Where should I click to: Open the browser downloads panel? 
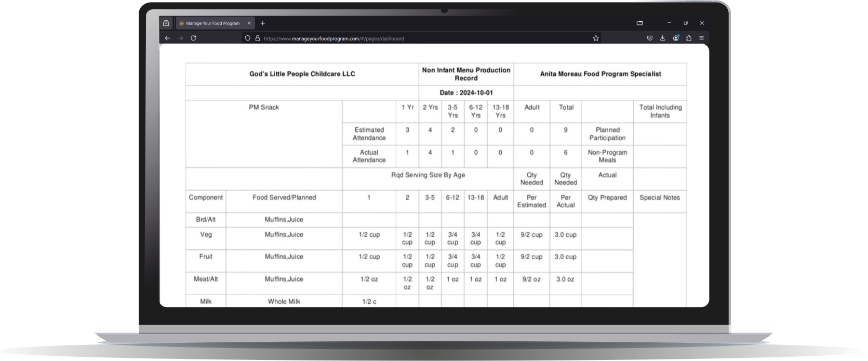662,38
